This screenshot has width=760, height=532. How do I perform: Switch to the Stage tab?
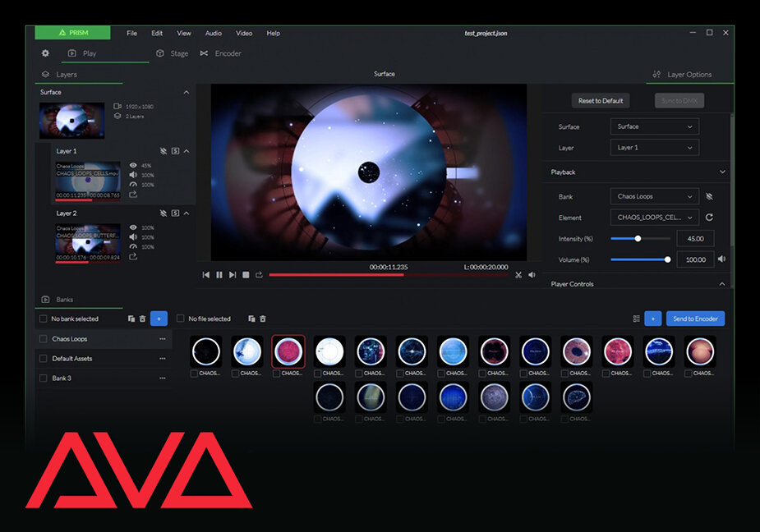(174, 53)
